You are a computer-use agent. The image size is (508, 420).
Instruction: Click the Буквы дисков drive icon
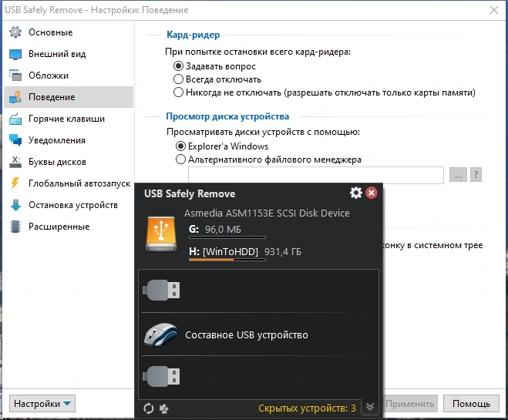click(15, 162)
